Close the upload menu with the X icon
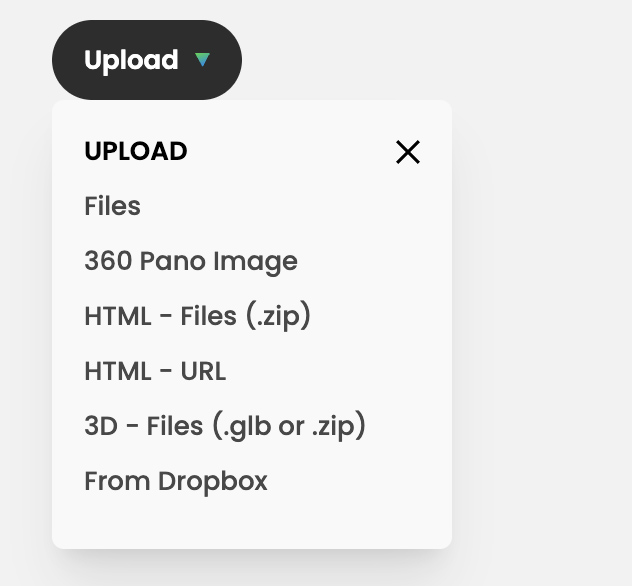632x586 pixels. (407, 152)
